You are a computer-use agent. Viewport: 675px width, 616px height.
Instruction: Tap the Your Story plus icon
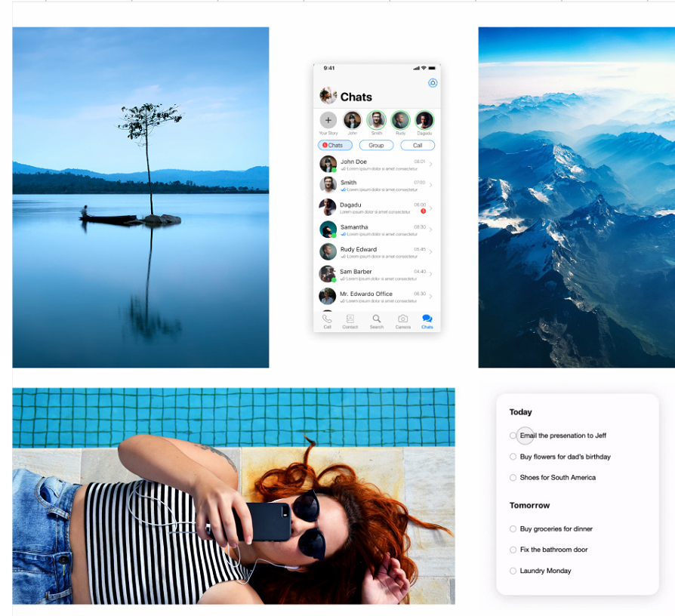[328, 120]
